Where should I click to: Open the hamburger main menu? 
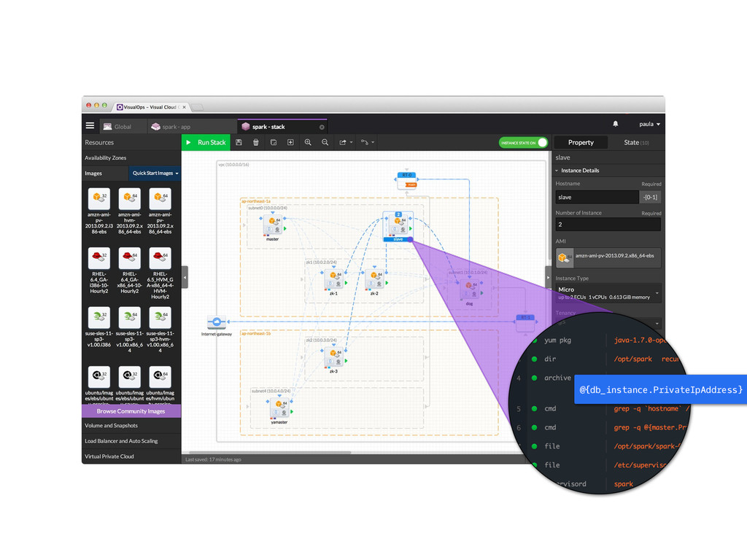pyautogui.click(x=90, y=125)
